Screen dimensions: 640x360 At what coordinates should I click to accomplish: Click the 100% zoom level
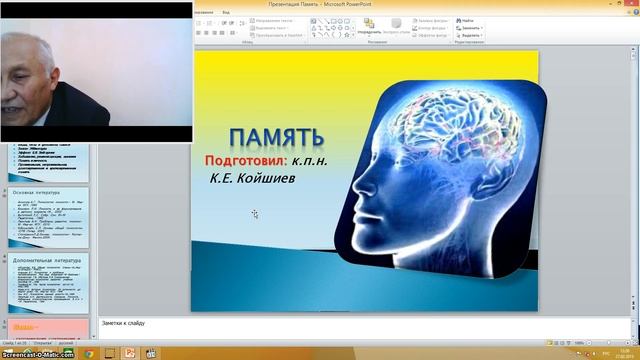[x=579, y=343]
